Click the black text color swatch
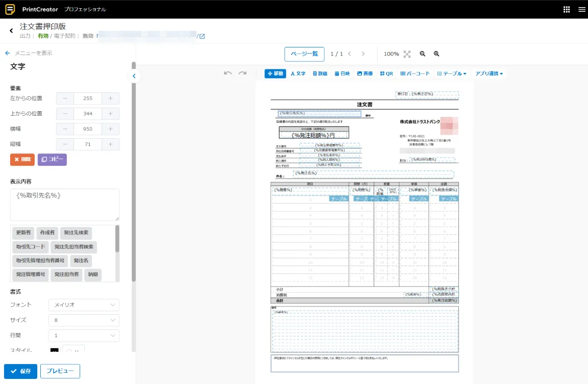The width and height of the screenshot is (588, 384). pyautogui.click(x=54, y=351)
